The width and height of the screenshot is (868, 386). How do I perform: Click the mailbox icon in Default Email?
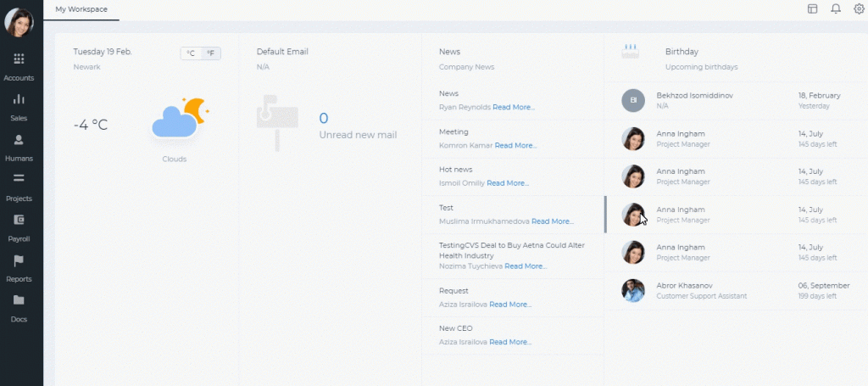[x=277, y=122]
